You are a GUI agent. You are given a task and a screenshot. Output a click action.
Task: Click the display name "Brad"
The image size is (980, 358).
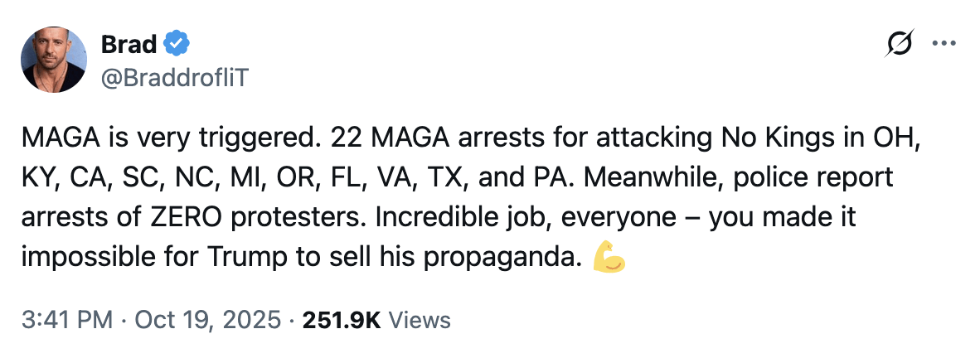click(129, 42)
